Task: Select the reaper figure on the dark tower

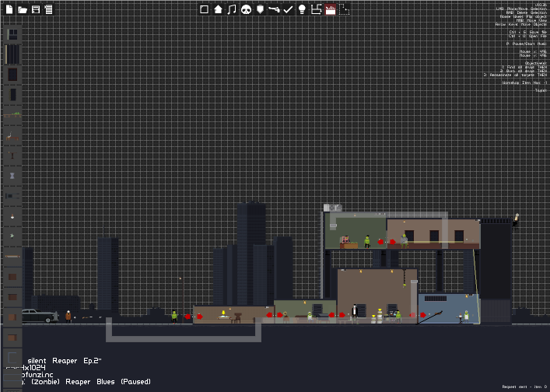Action: pyautogui.click(x=516, y=221)
